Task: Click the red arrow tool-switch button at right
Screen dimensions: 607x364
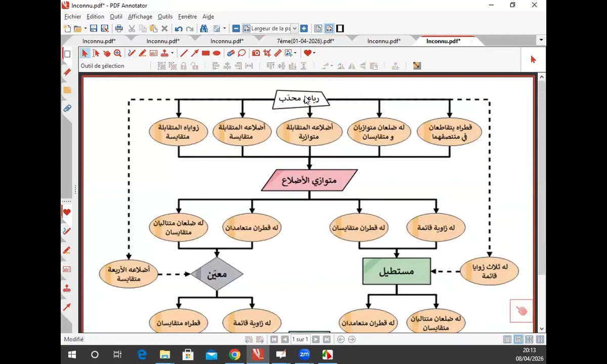Action: pos(533,60)
